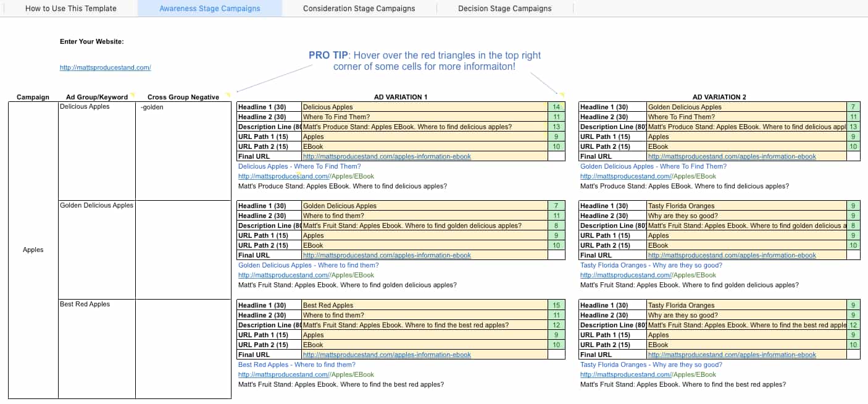Go to the Decision Stage Campaigns tab
The image size is (868, 404).
[x=504, y=9]
